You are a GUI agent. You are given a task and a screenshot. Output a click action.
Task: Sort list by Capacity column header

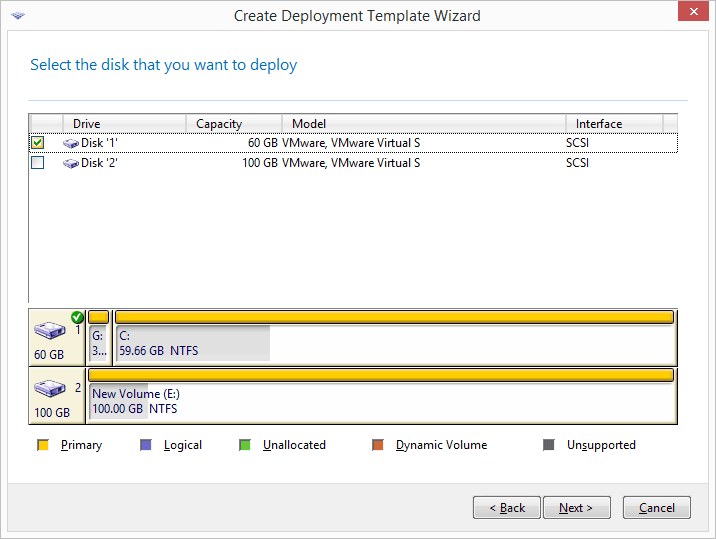[x=234, y=124]
